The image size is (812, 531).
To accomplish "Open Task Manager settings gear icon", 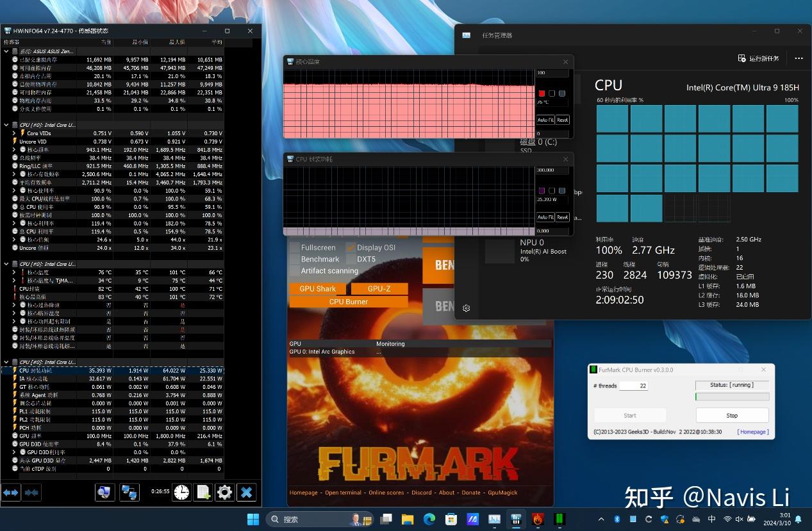I will point(467,308).
